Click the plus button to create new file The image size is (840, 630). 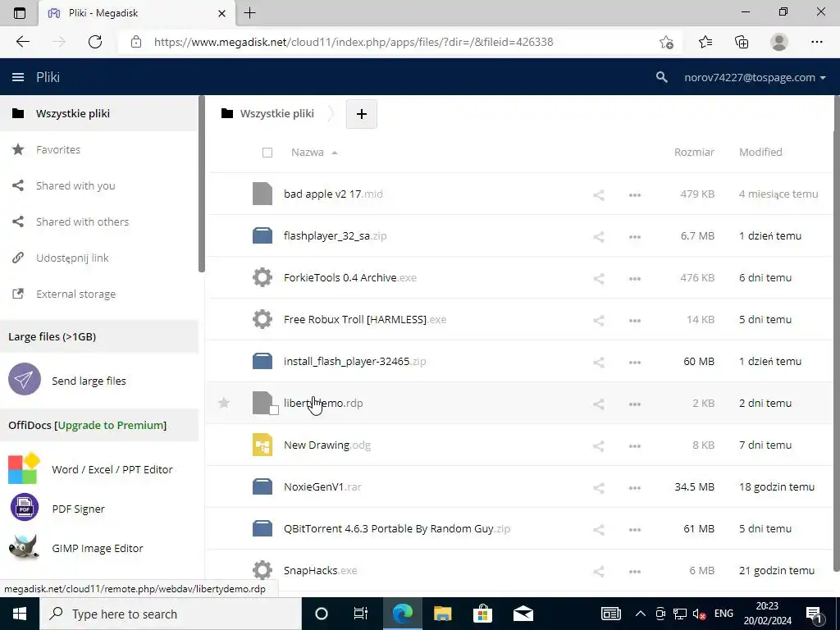pos(362,113)
